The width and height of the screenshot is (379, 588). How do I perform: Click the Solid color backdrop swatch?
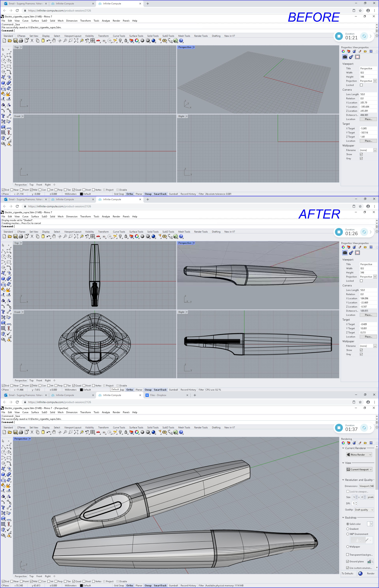coord(368,524)
